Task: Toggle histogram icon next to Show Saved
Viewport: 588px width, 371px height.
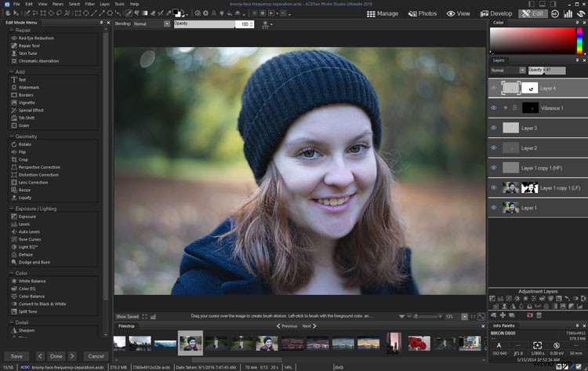Action: click(x=153, y=317)
